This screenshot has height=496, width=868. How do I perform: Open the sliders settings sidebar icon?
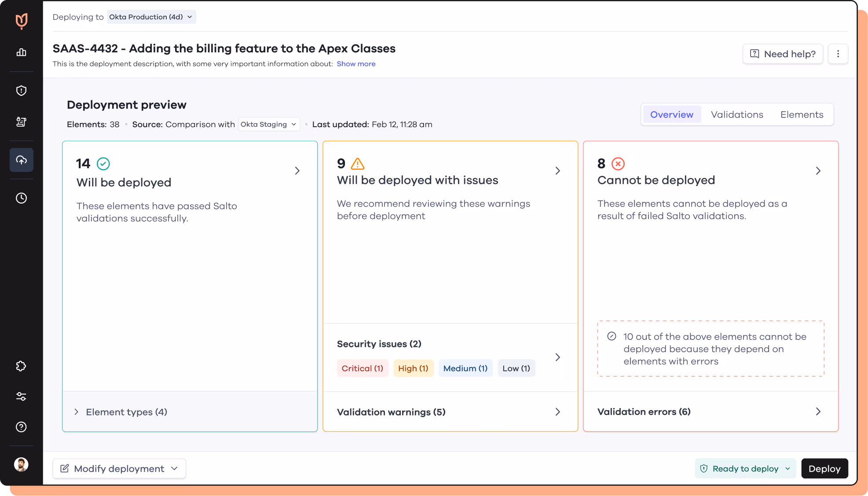tap(22, 397)
